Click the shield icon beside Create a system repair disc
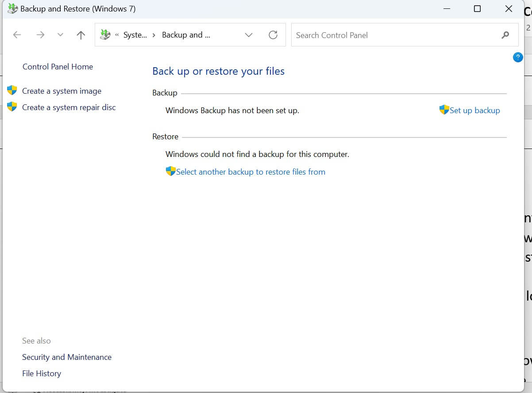 (x=12, y=107)
